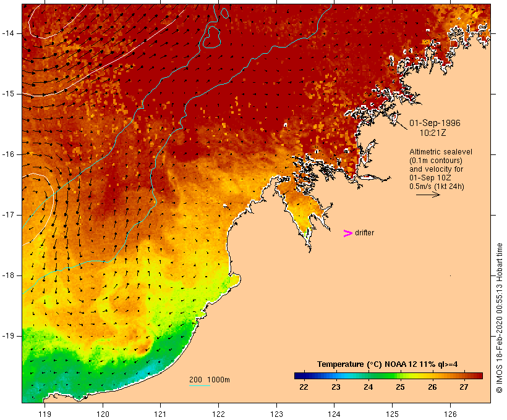
Task: Click the '0.5m/s (1kt 24h)' scale text
Action: point(437,187)
